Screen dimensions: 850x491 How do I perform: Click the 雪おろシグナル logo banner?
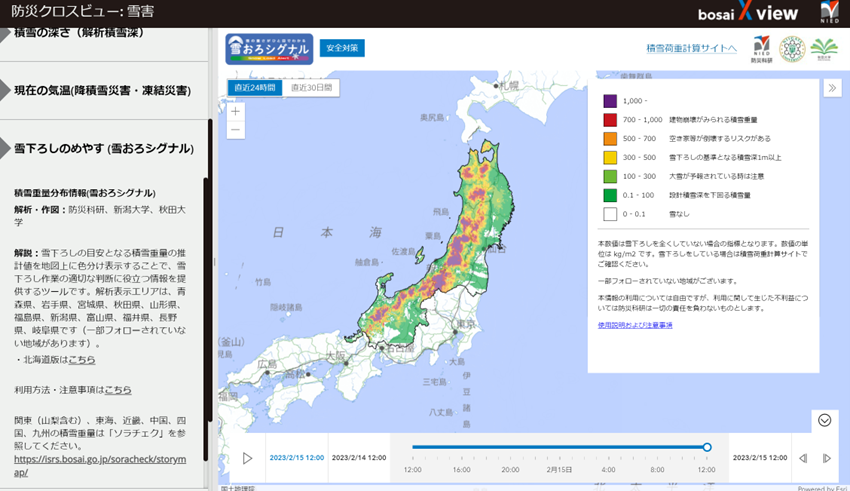[269, 48]
